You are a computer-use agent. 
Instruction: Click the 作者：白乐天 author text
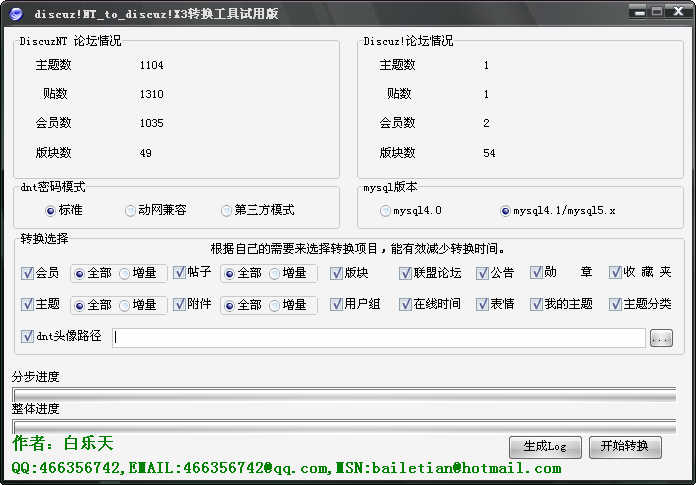(63, 443)
